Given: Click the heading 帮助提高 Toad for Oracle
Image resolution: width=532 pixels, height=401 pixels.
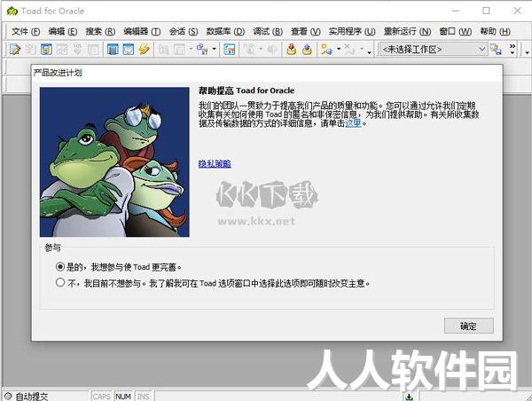Looking at the screenshot, I should (246, 90).
